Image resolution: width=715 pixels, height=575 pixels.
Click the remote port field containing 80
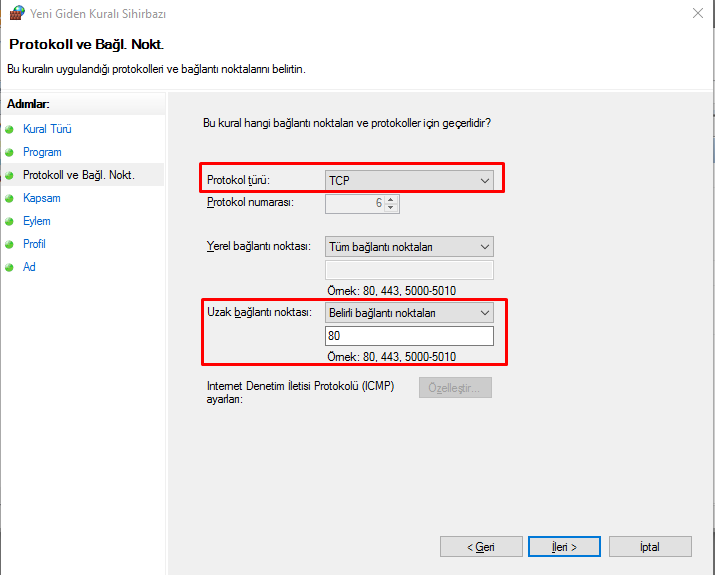(409, 337)
